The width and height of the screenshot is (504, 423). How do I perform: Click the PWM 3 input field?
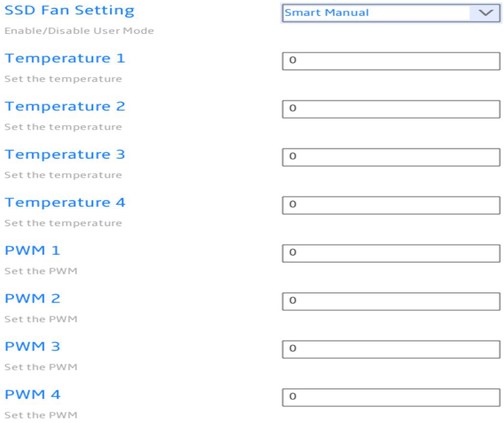click(x=391, y=349)
